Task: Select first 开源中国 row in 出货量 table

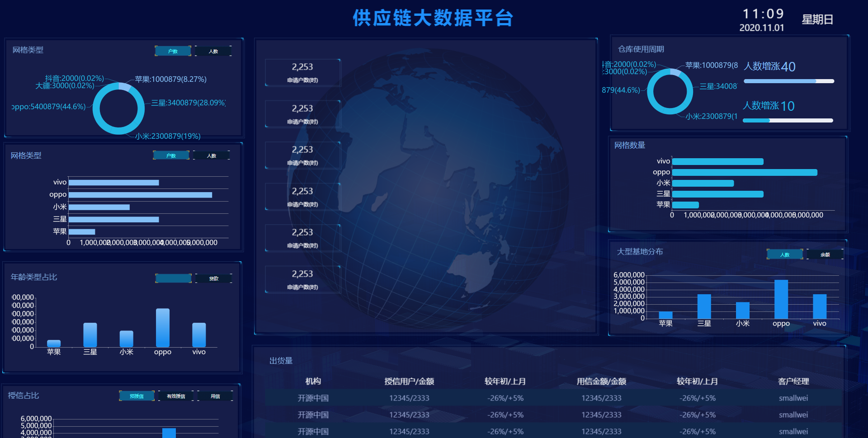Action: [313, 398]
